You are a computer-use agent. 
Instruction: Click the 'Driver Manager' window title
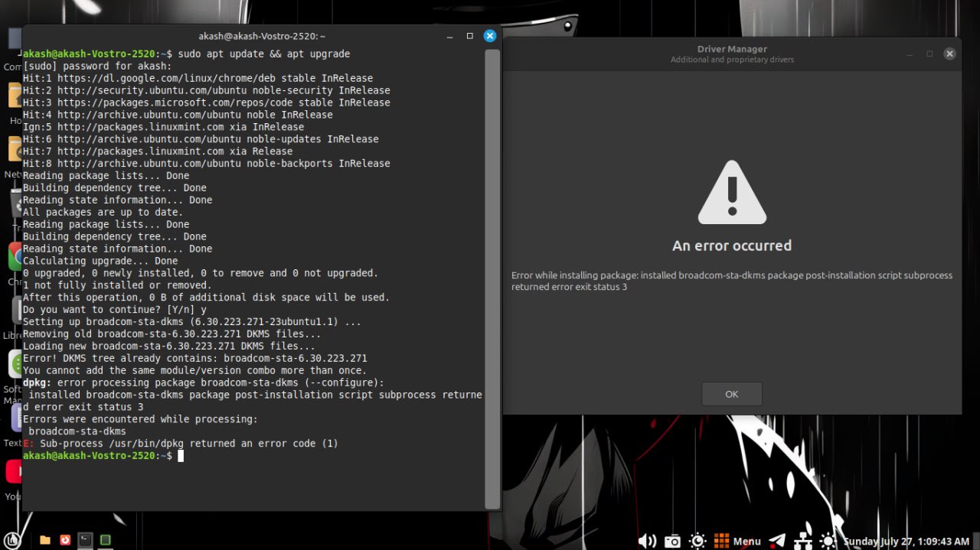click(x=732, y=49)
